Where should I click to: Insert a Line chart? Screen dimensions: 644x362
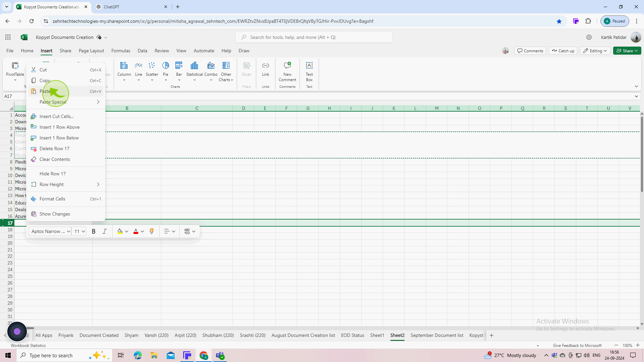pos(139,71)
